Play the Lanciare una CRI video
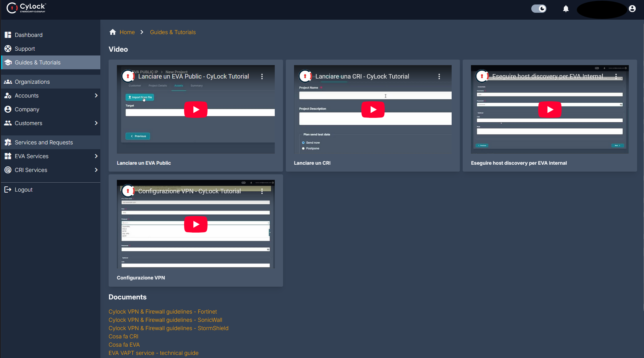The height and width of the screenshot is (358, 644). coord(373,110)
